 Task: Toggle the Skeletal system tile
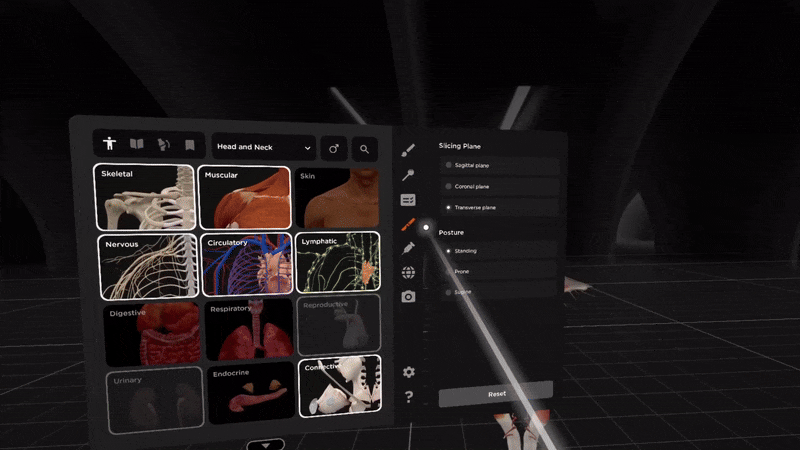pyautogui.click(x=145, y=197)
